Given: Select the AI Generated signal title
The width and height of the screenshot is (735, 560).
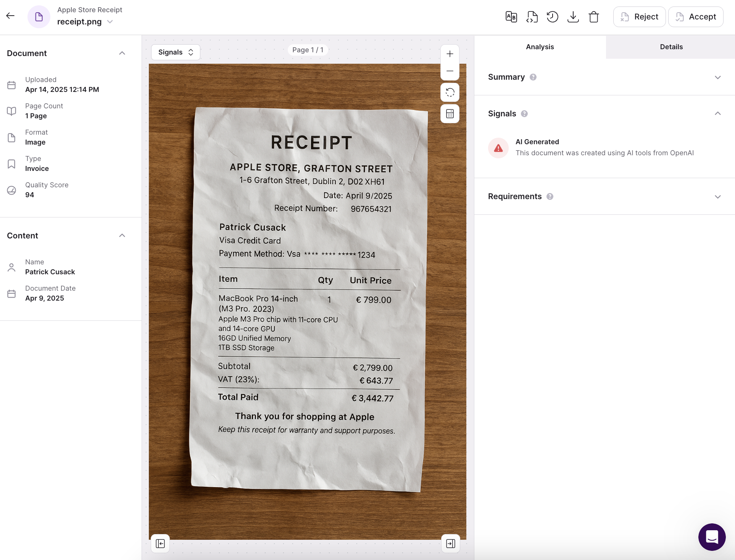Looking at the screenshot, I should [537, 142].
